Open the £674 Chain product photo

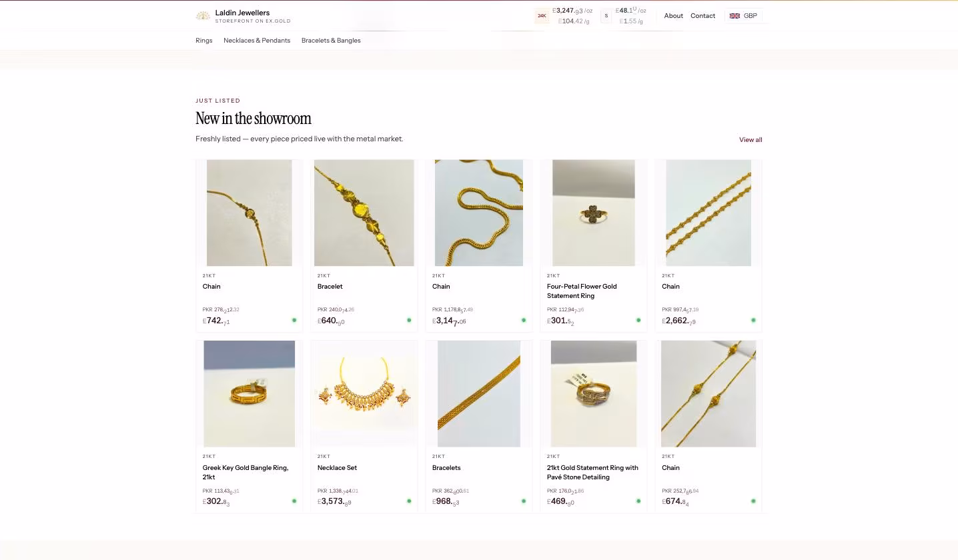point(708,394)
